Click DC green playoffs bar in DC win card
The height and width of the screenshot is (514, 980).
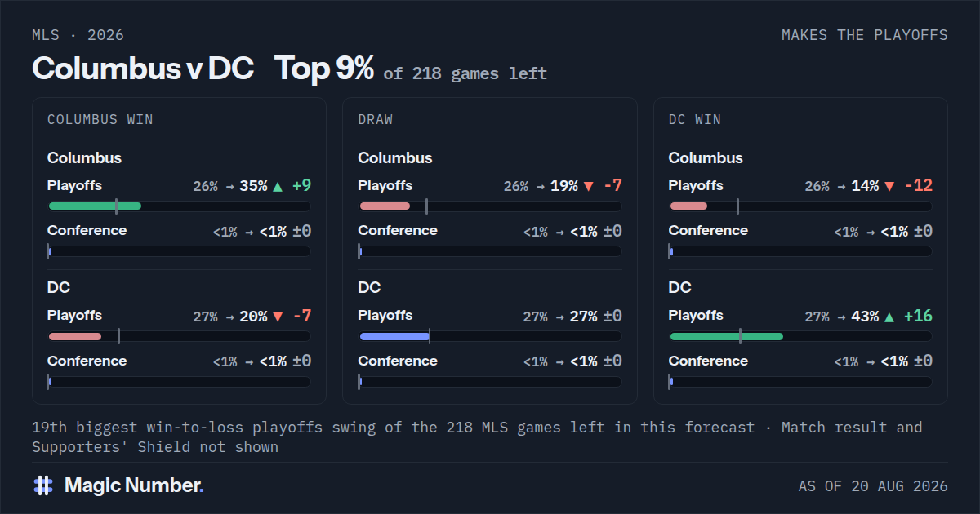727,336
